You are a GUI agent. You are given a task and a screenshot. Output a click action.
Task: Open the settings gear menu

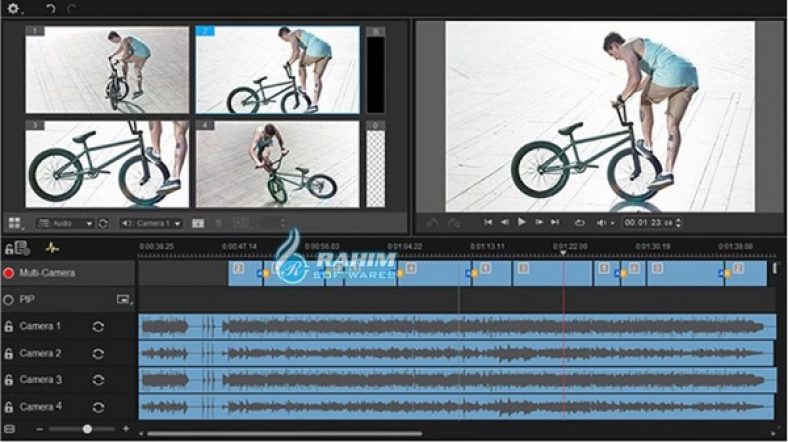(14, 8)
